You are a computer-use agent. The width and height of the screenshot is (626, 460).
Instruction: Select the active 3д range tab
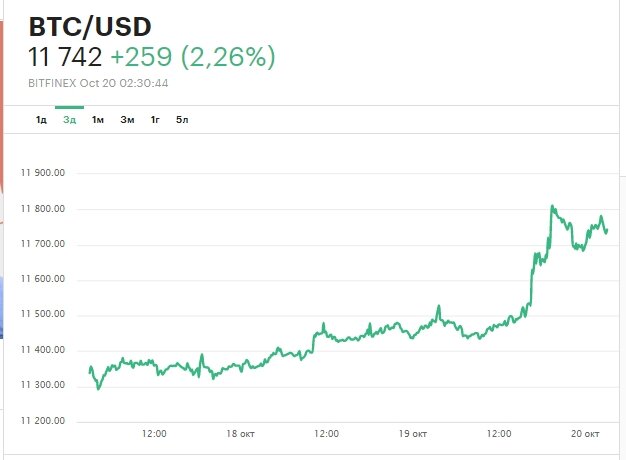[x=69, y=120]
